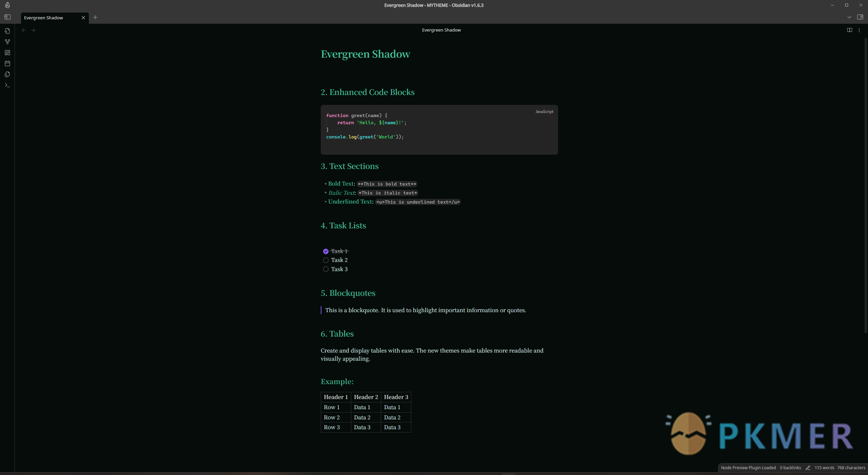Click the 6. Tables heading
Screen dimensions: 868x475
(337, 334)
